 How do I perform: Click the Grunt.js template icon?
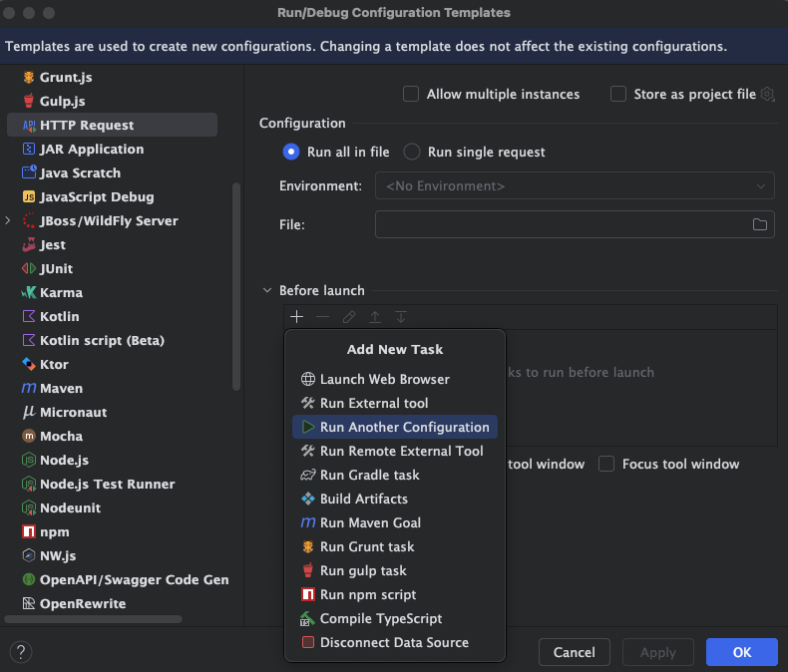pos(29,78)
